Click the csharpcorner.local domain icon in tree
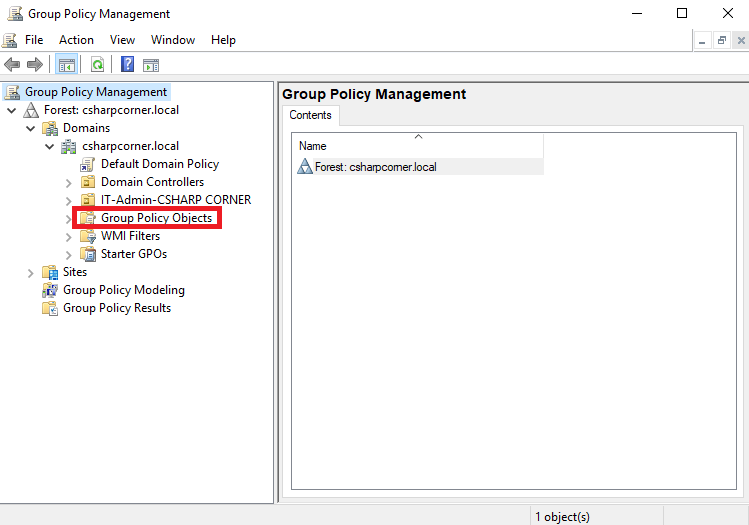The image size is (749, 525). pyautogui.click(x=69, y=147)
